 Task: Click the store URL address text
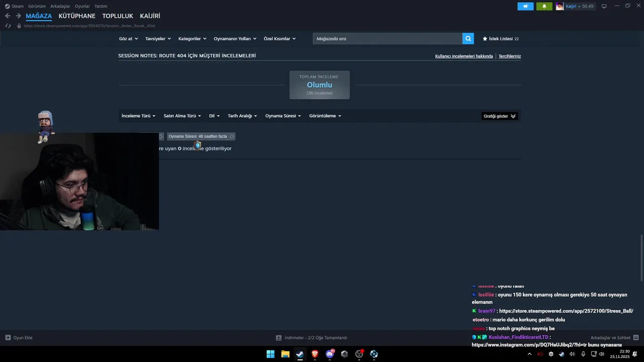[90, 26]
